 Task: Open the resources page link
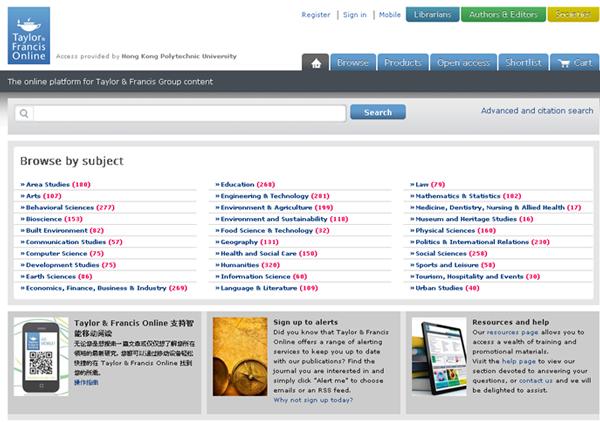pyautogui.click(x=512, y=332)
